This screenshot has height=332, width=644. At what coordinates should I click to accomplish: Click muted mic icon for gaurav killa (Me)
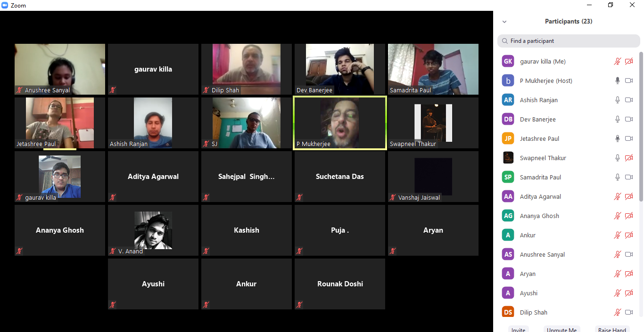[x=617, y=61]
